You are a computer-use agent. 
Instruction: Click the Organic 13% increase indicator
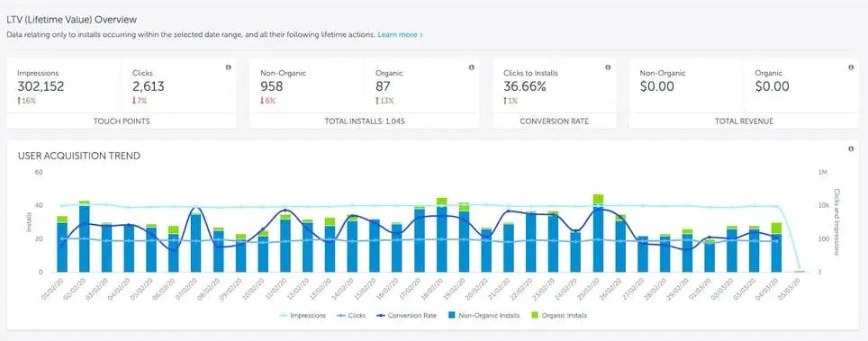(x=384, y=101)
